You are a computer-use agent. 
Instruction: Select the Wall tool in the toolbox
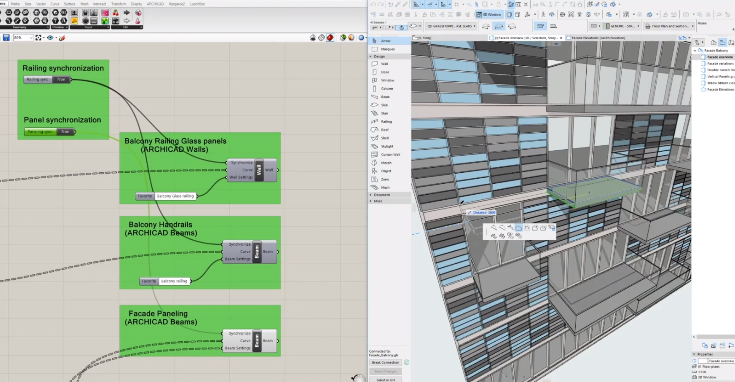point(384,64)
